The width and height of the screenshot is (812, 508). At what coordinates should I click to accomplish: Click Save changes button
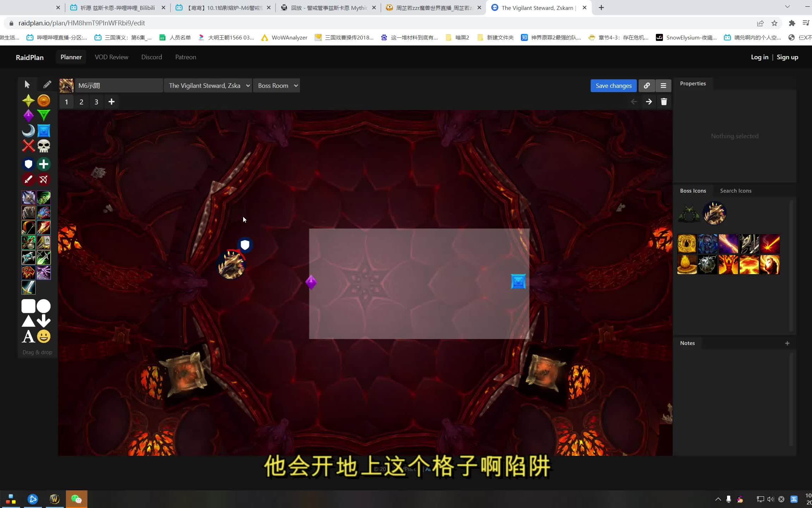coord(613,85)
